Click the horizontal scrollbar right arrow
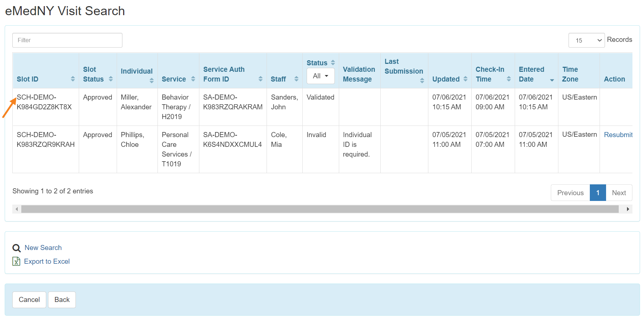This screenshot has width=644, height=320. (628, 209)
